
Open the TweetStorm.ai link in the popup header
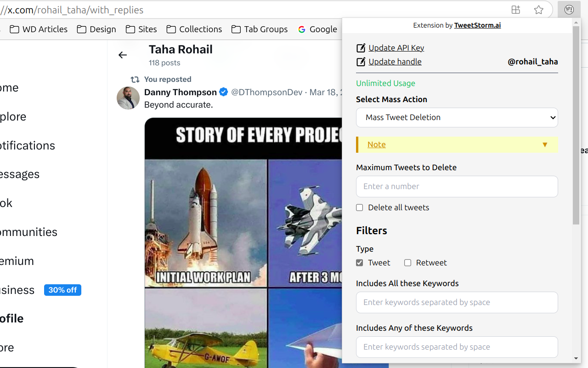pos(477,25)
